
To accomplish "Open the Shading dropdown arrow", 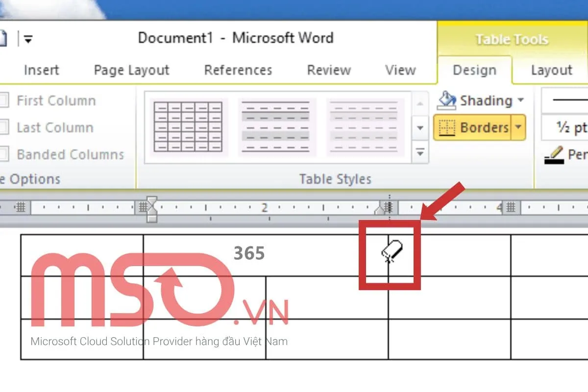I will (520, 100).
